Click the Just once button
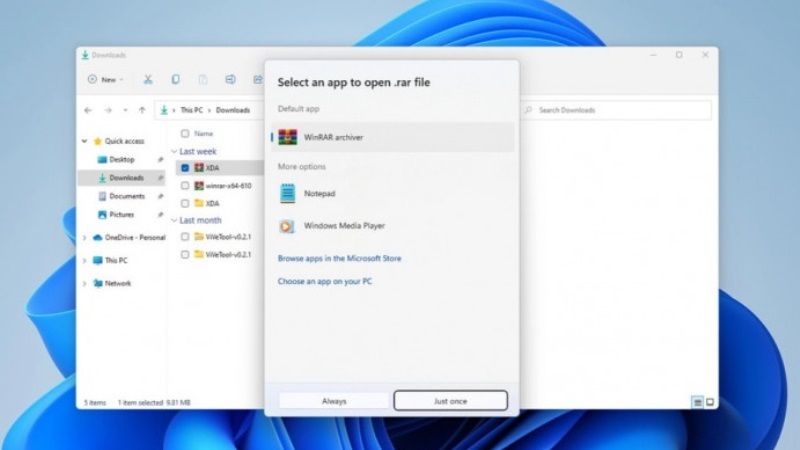 451,401
